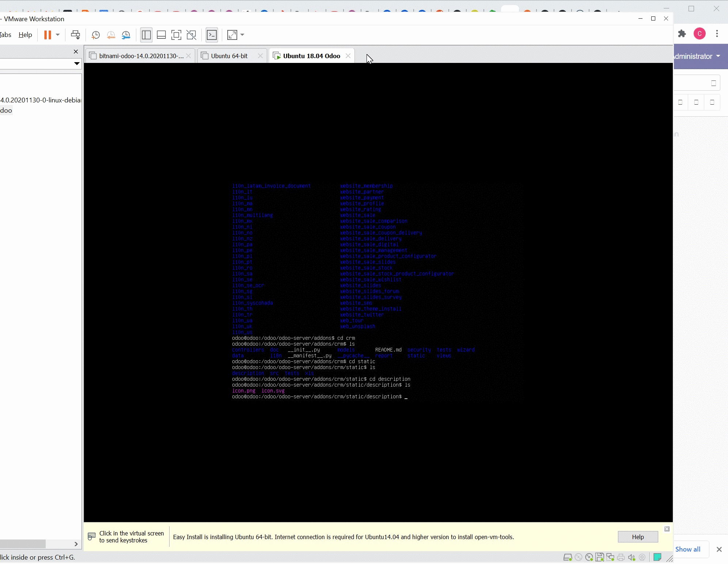Click the Help button in Easy Install bar
The width and height of the screenshot is (728, 564).
coord(638,537)
